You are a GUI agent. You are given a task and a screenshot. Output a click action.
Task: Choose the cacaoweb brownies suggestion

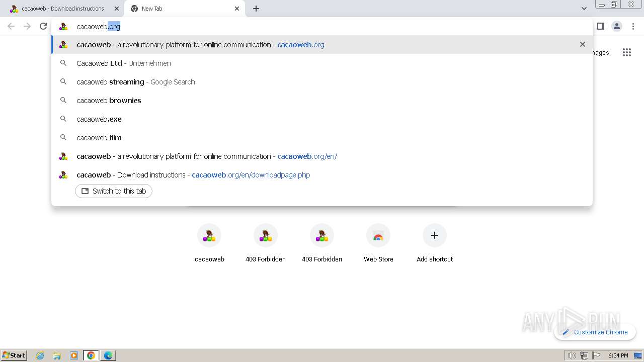pos(322,101)
